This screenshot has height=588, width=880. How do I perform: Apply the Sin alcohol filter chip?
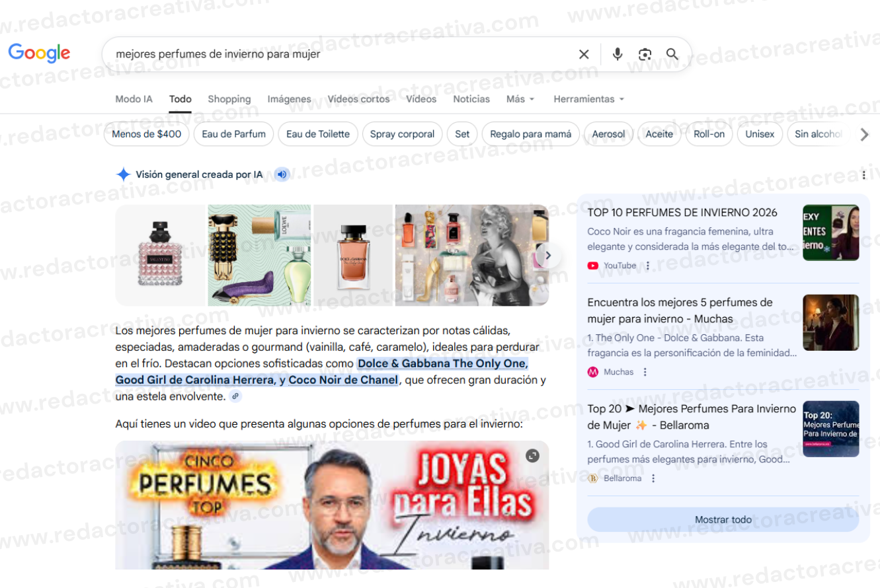pos(819,134)
